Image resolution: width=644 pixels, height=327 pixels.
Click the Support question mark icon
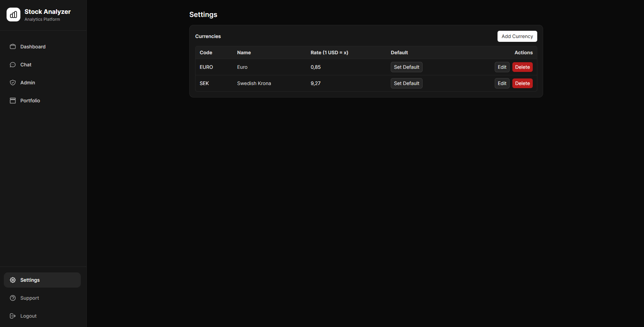tap(13, 298)
